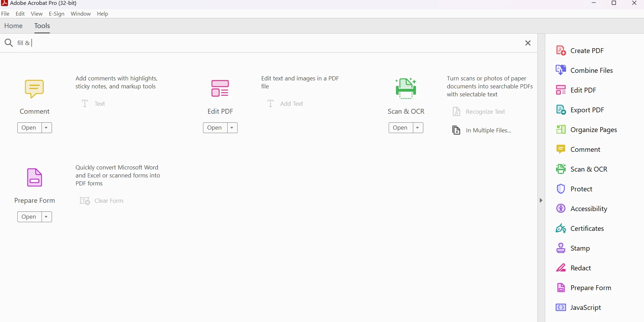Open the Prepare Form tool with Open button
This screenshot has width=644, height=322.
pos(29,217)
